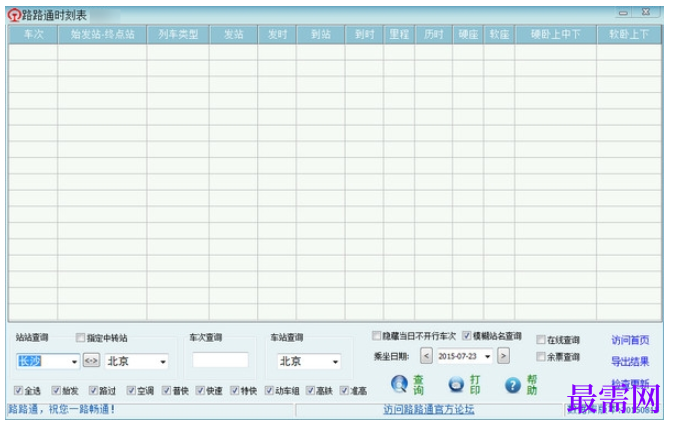Enable 在线查询 checkbox
Screen dimensions: 679x430
(x=540, y=339)
